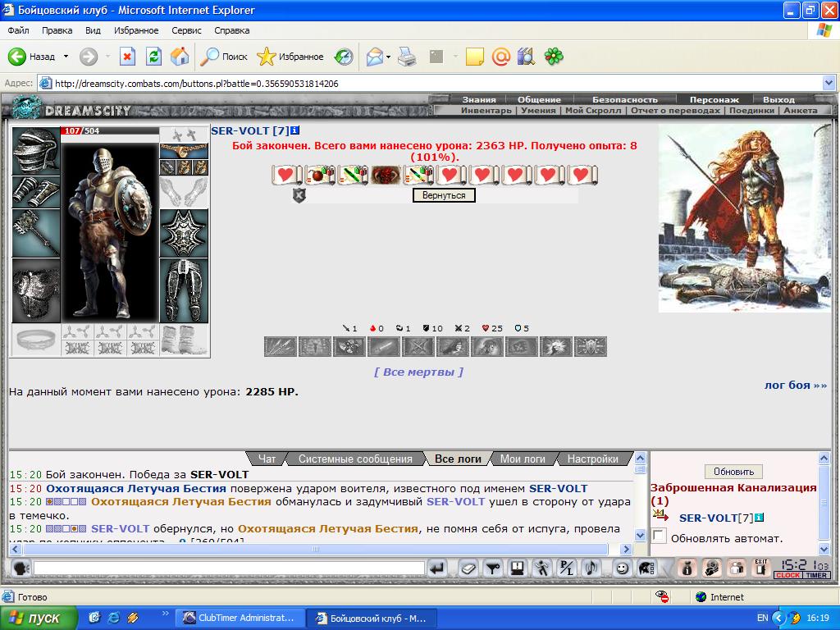Click the Обновить button

click(x=733, y=472)
